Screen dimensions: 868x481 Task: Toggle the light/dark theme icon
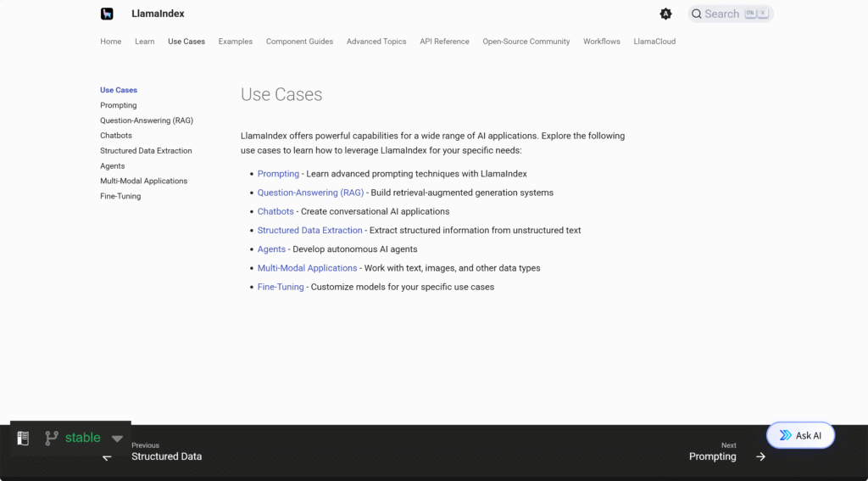pos(665,14)
